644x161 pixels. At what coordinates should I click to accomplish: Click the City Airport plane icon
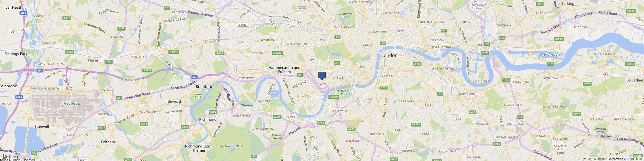(x=539, y=57)
